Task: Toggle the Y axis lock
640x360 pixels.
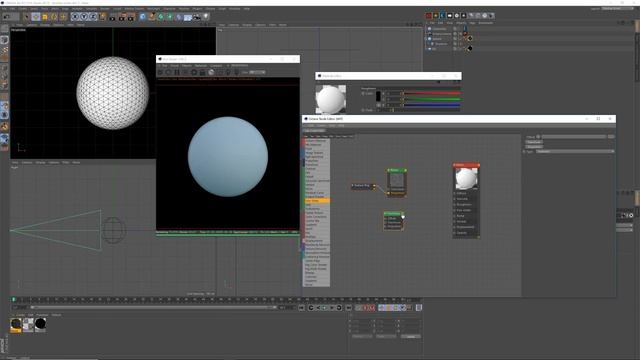Action: 84,17
